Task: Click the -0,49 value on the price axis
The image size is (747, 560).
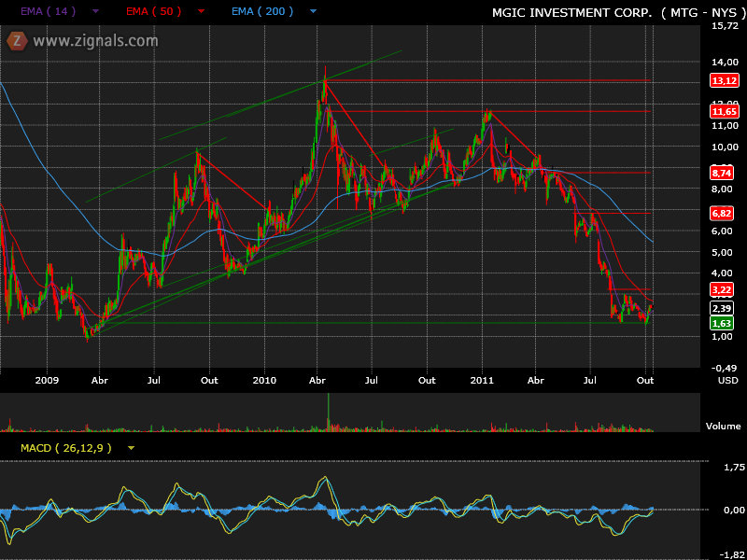Action: 725,368
